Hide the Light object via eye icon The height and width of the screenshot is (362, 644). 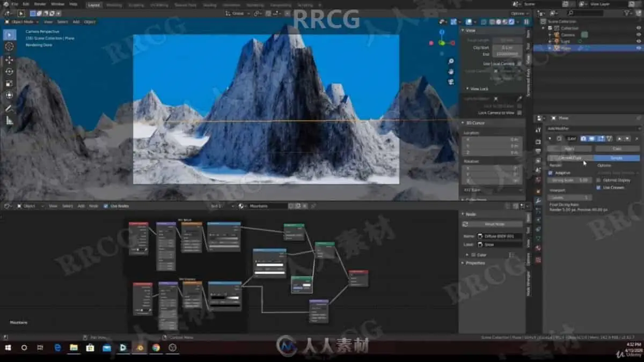click(x=639, y=41)
